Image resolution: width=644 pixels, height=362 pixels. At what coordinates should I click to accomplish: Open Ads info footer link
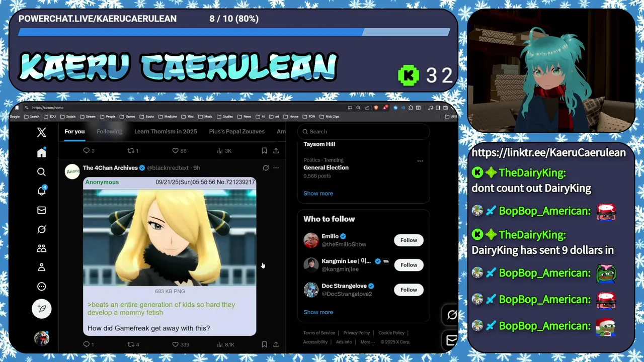pos(344,342)
